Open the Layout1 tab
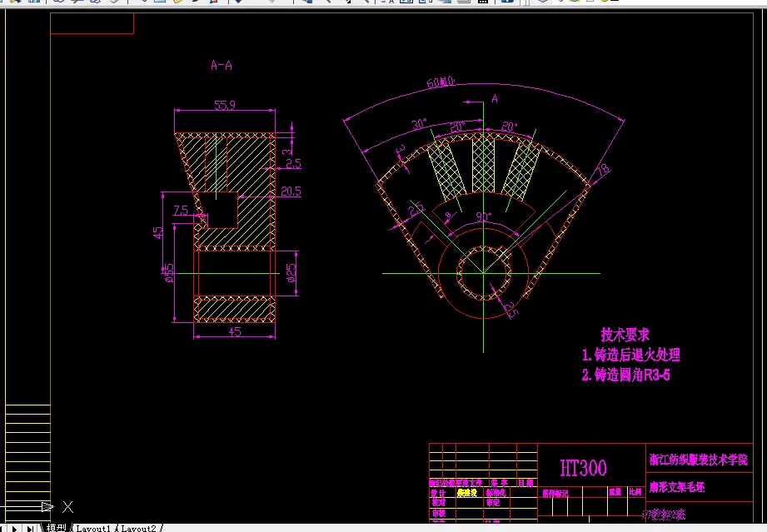767x532 pixels. (x=93, y=528)
